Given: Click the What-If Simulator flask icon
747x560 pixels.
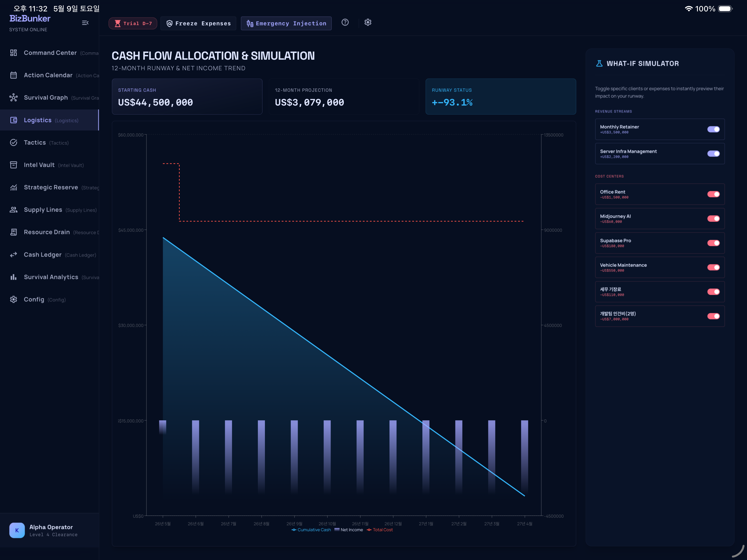Looking at the screenshot, I should tap(599, 63).
